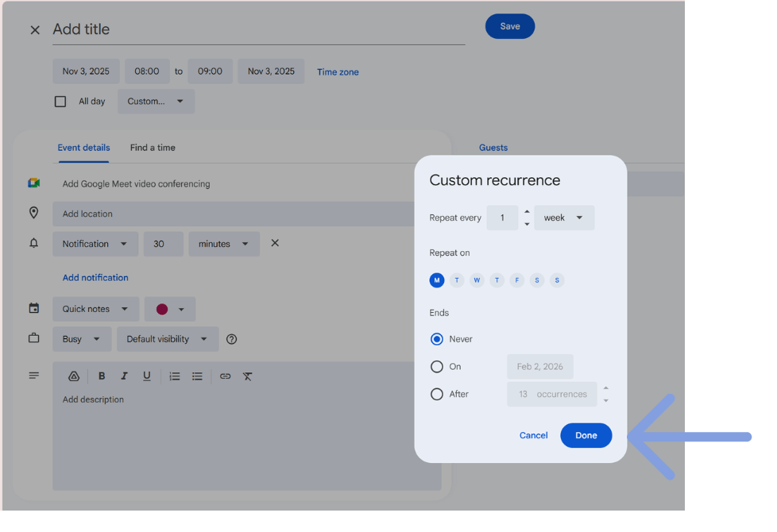Click the remove formatting icon
The image size is (777, 532).
click(x=248, y=376)
